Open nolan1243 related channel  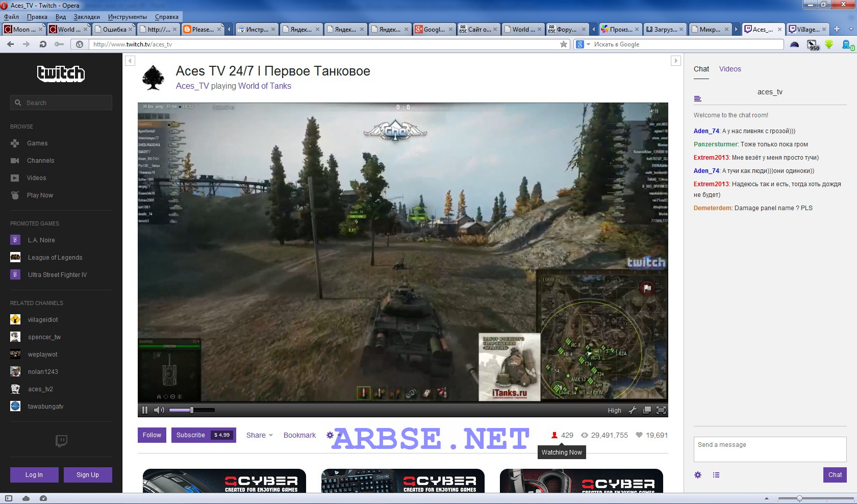(x=34, y=372)
